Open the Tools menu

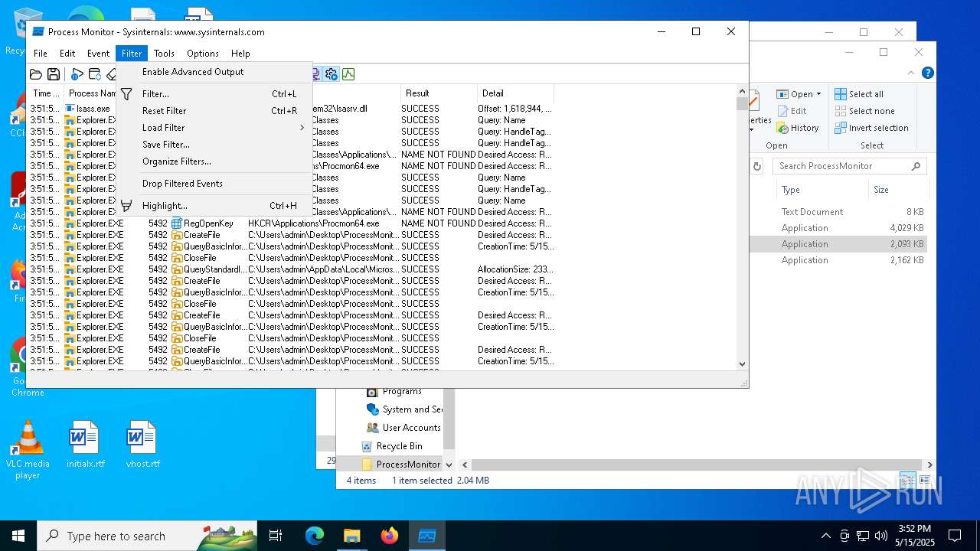(164, 54)
